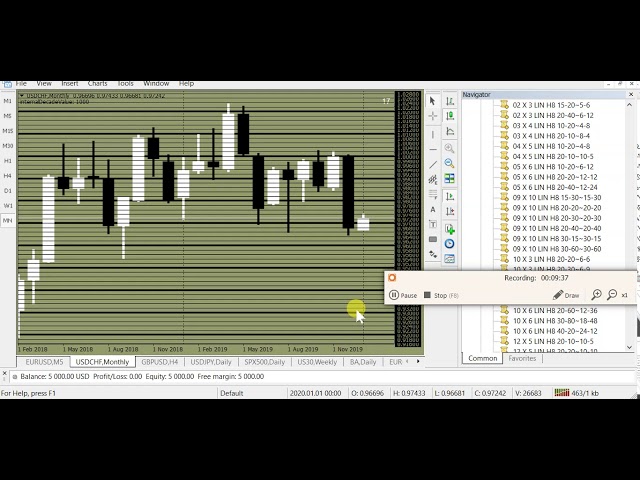Switch chart to M15 timeframe
Screen dimensions: 640x480
pos(8,131)
